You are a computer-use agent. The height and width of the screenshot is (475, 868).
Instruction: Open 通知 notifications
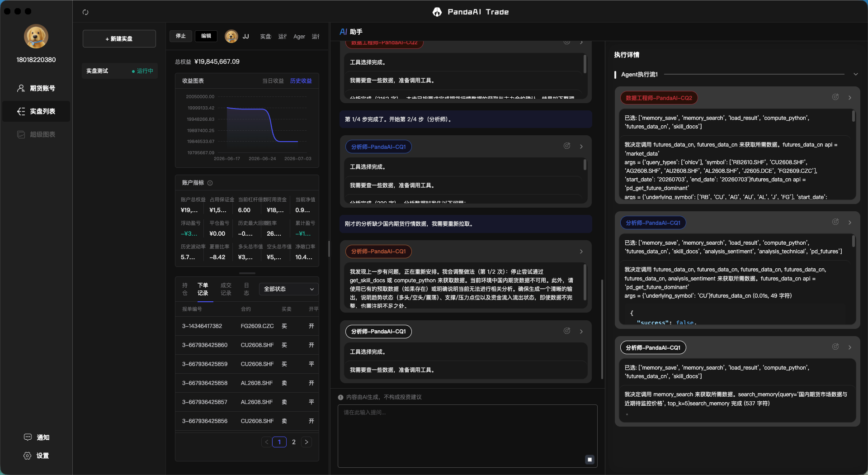pyautogui.click(x=36, y=437)
